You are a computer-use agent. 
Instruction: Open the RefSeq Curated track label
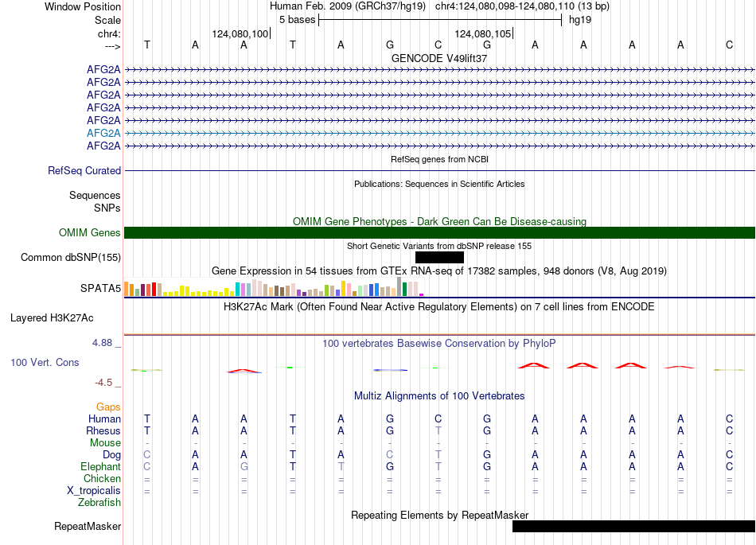(x=84, y=170)
